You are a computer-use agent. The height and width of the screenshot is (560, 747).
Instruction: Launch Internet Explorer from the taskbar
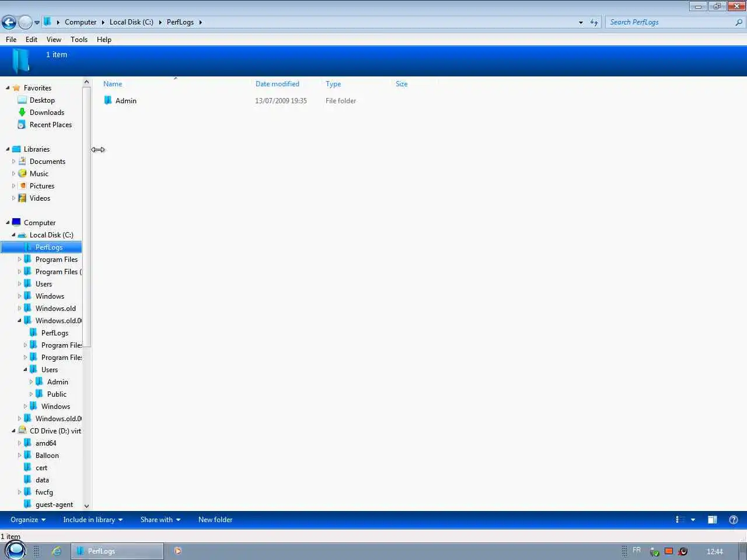pos(57,551)
